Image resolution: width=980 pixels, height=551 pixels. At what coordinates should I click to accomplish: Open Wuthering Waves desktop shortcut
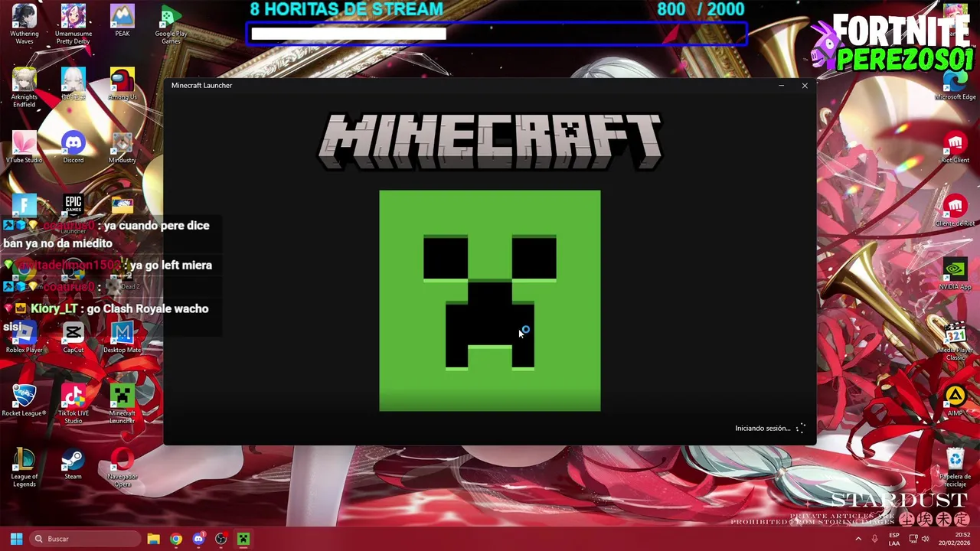pyautogui.click(x=24, y=24)
